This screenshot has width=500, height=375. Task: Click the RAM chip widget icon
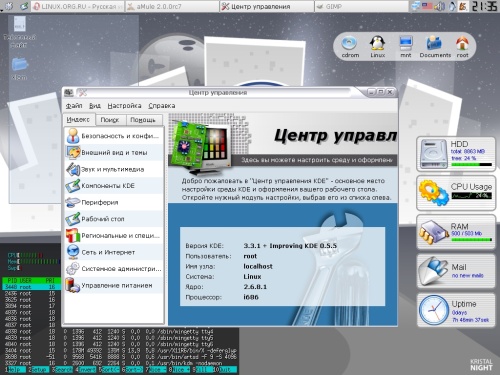point(433,232)
